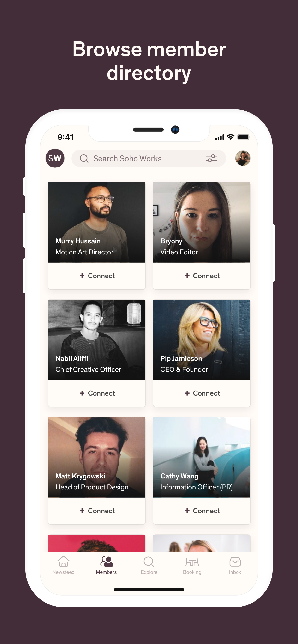The width and height of the screenshot is (298, 644).
Task: View Pip Jamieson's profile photo card
Action: tap(202, 339)
